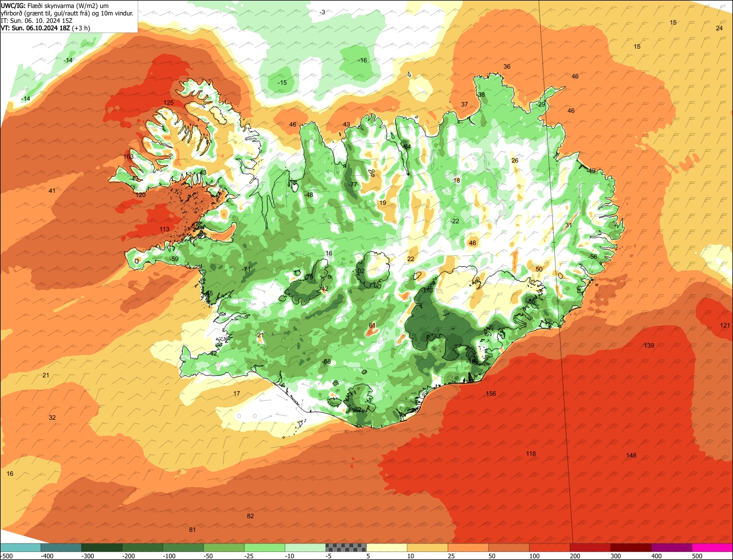Click the legend label 500
733x560 pixels.
[x=696, y=555]
